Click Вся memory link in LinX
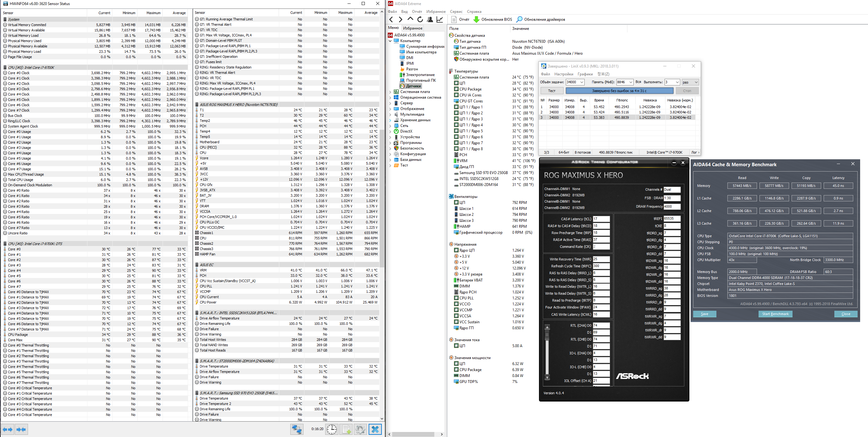Viewport: 868px width, 437px height. click(638, 82)
